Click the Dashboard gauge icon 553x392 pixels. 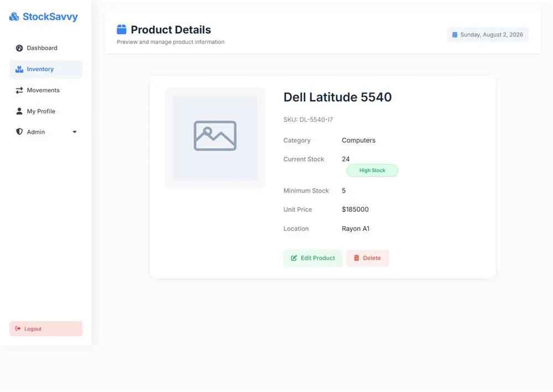click(x=19, y=48)
